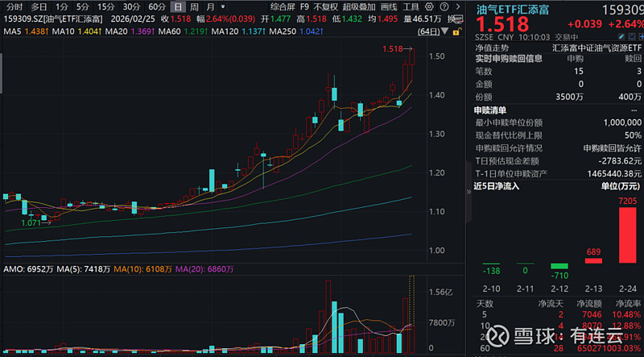Click the MA120 1.137 indicator label
644x357 pixels.
click(239, 31)
